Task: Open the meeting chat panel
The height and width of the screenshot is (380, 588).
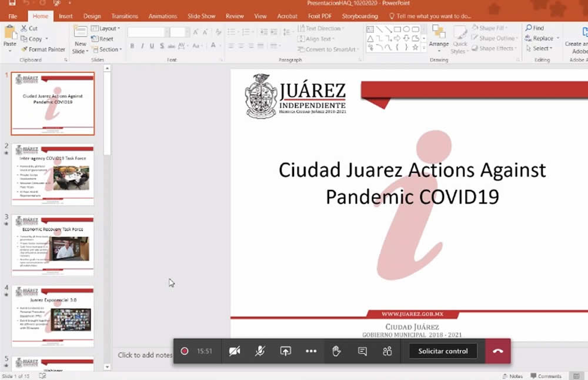Action: click(x=362, y=351)
